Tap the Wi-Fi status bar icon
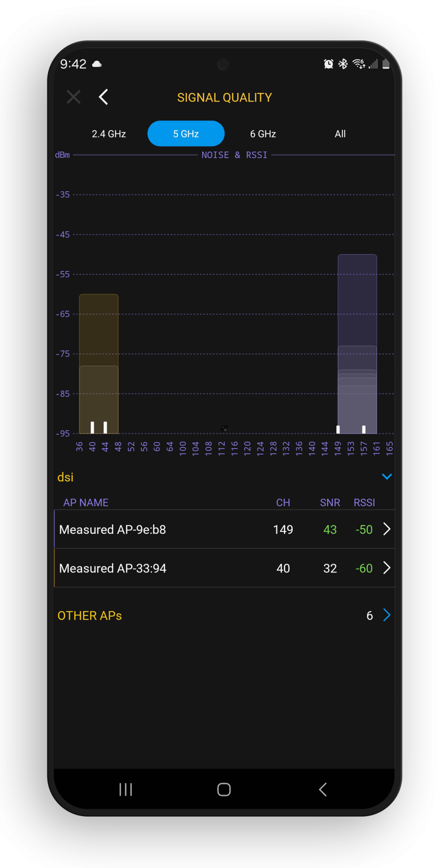The image size is (442, 868). [x=359, y=64]
